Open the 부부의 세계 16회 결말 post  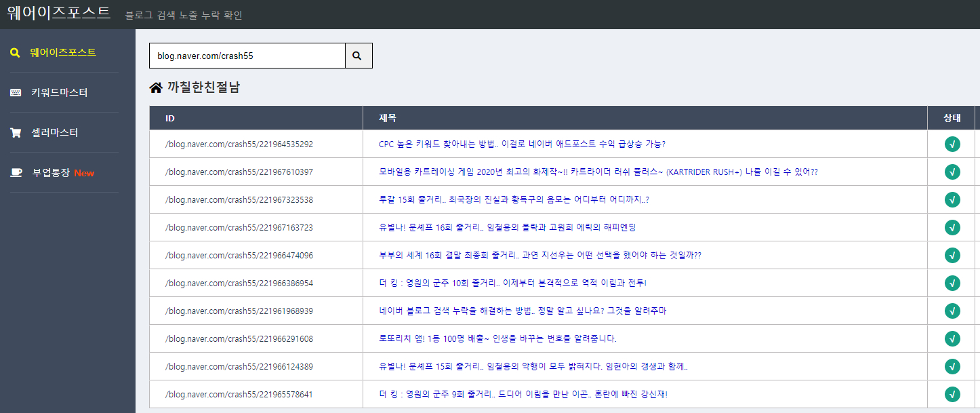(540, 255)
